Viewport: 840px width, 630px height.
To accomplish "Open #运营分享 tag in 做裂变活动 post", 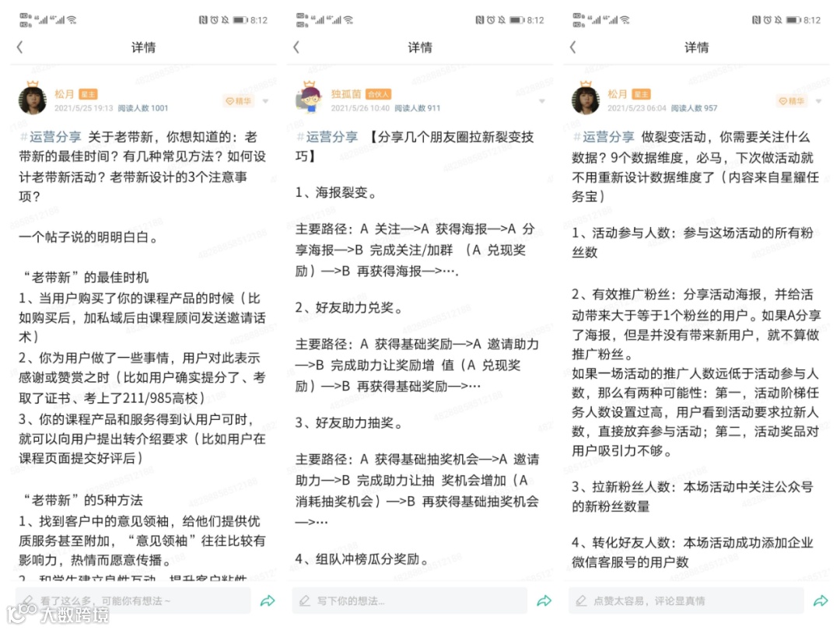I will pyautogui.click(x=604, y=137).
